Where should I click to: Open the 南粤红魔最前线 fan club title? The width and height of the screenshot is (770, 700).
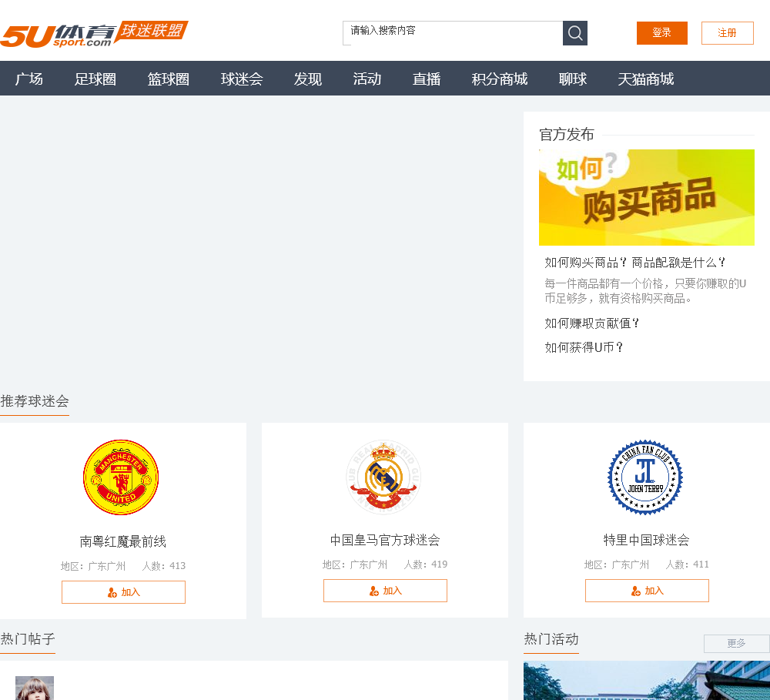(x=122, y=541)
